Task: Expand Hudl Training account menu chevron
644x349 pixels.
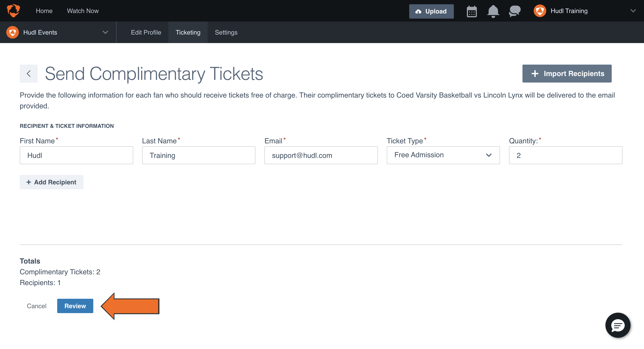Action: (633, 11)
